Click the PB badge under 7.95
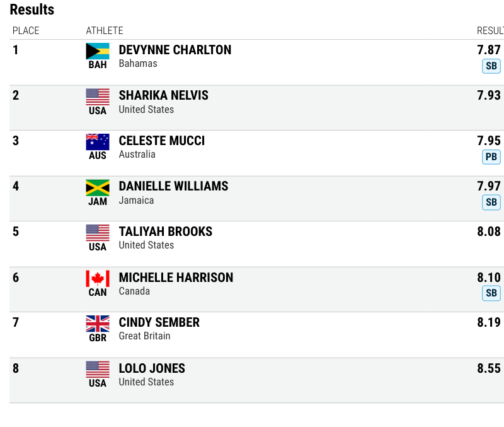 tap(491, 157)
